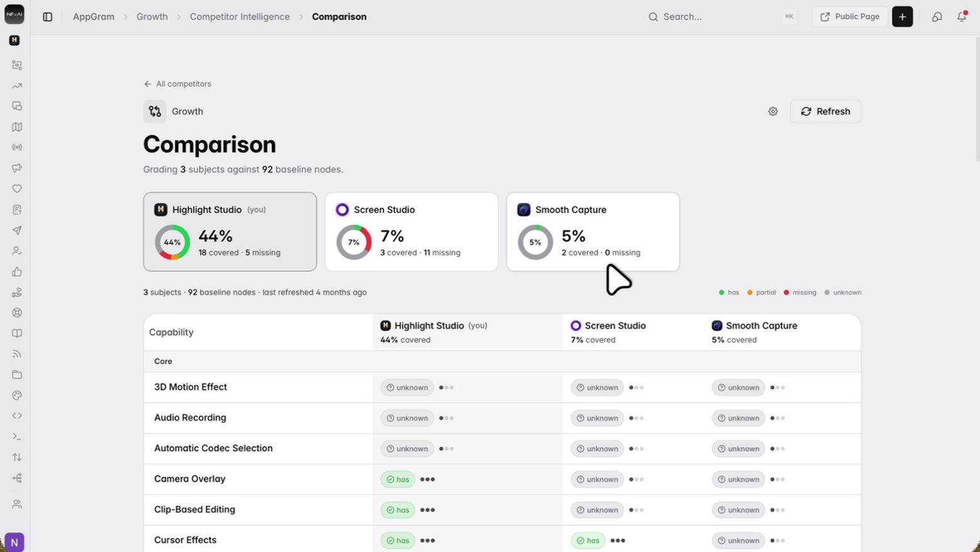Open the trending-up arrow icon in sidebar
This screenshot has height=552, width=980.
[17, 86]
